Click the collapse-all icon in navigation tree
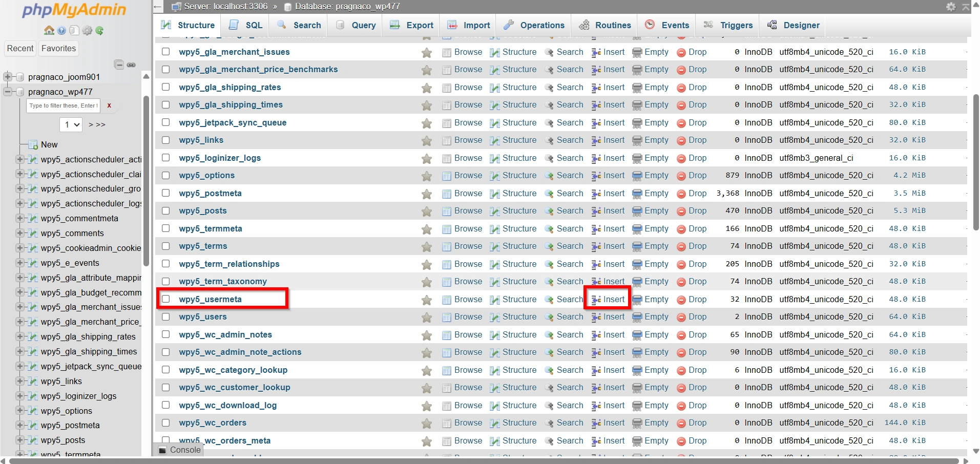The width and height of the screenshot is (980, 464). tap(119, 65)
